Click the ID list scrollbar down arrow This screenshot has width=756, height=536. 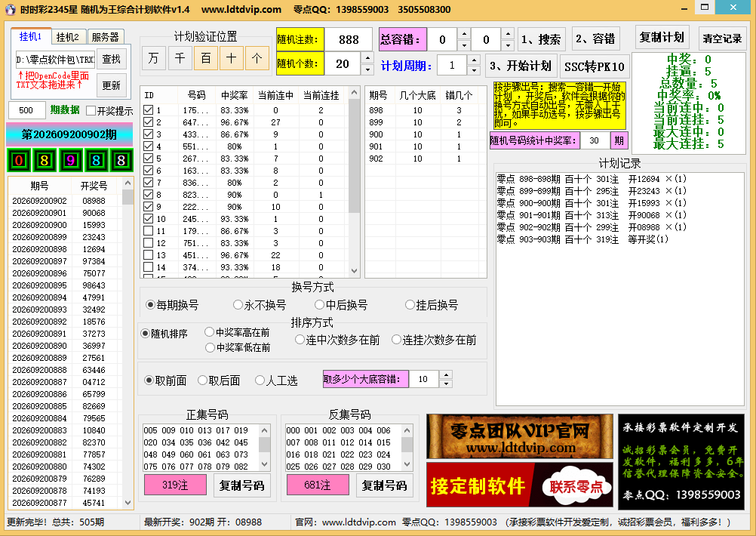[355, 271]
